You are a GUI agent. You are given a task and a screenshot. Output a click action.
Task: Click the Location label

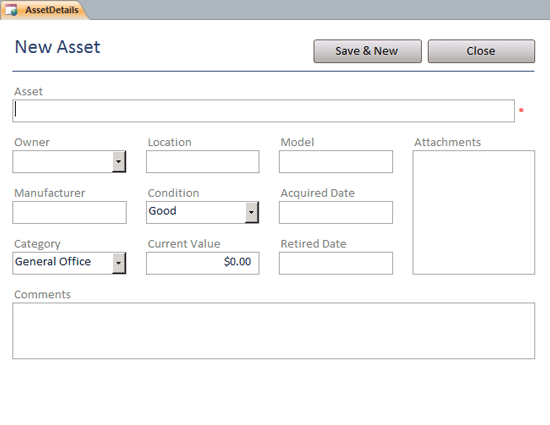[169, 142]
